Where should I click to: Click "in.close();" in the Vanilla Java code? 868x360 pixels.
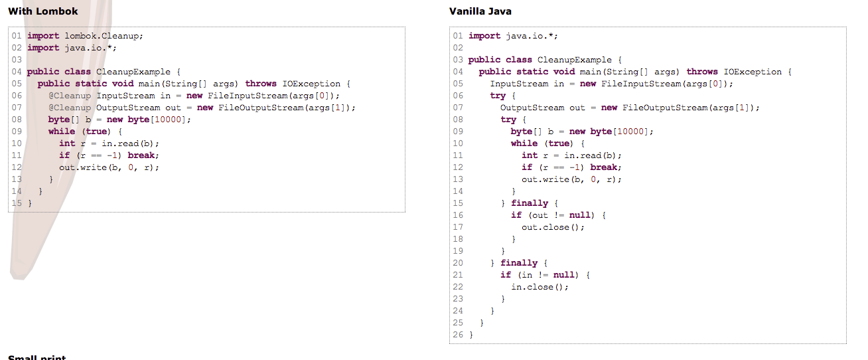tap(540, 287)
